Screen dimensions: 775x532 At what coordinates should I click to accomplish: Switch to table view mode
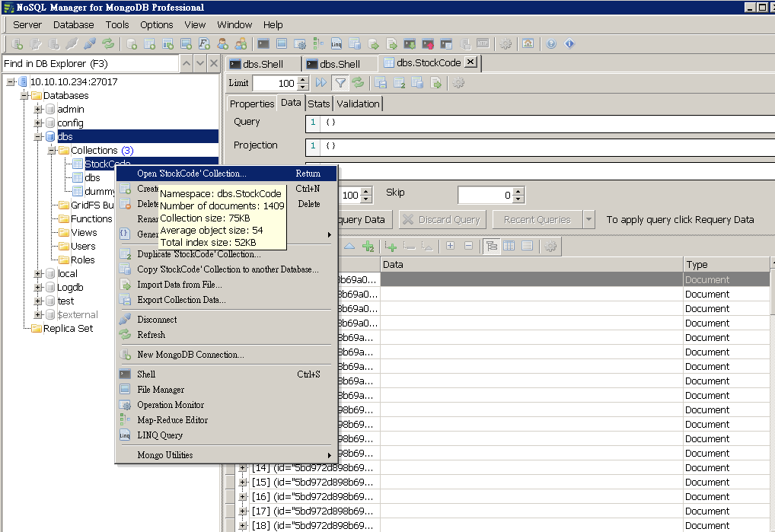pyautogui.click(x=509, y=246)
